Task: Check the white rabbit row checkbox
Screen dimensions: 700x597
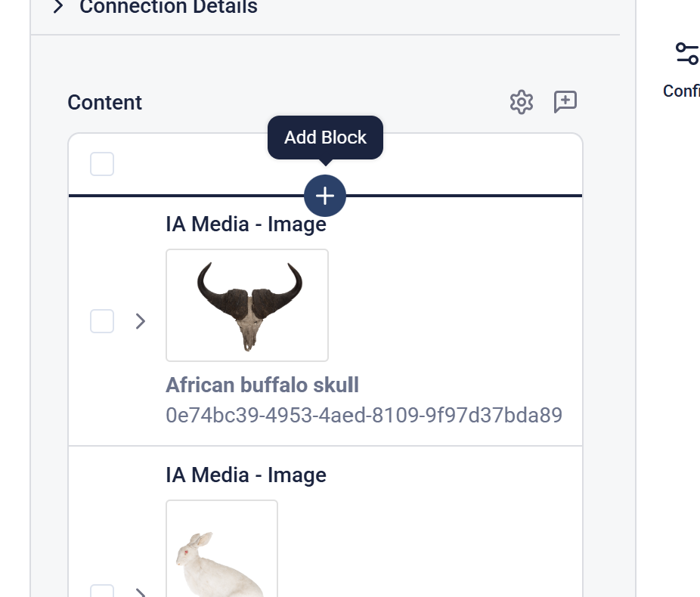Action: [x=102, y=591]
